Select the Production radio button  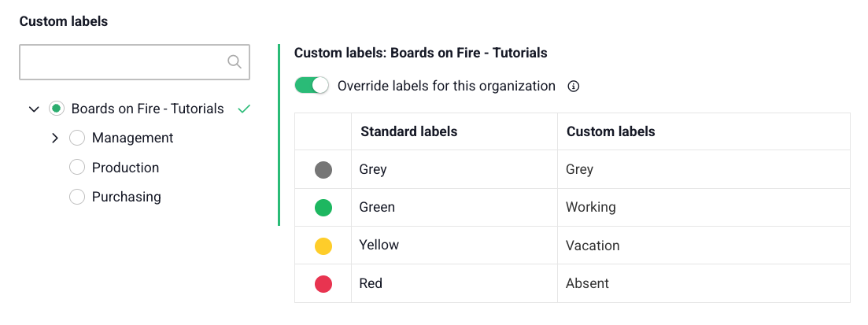77,168
